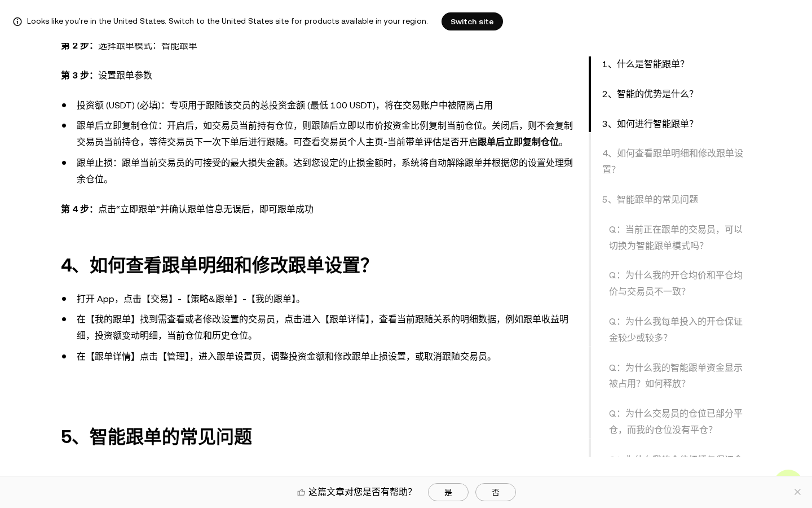Click the 投资额 (USDT) (必填) bullet
Viewport: 812px width, 508px height.
[285, 105]
